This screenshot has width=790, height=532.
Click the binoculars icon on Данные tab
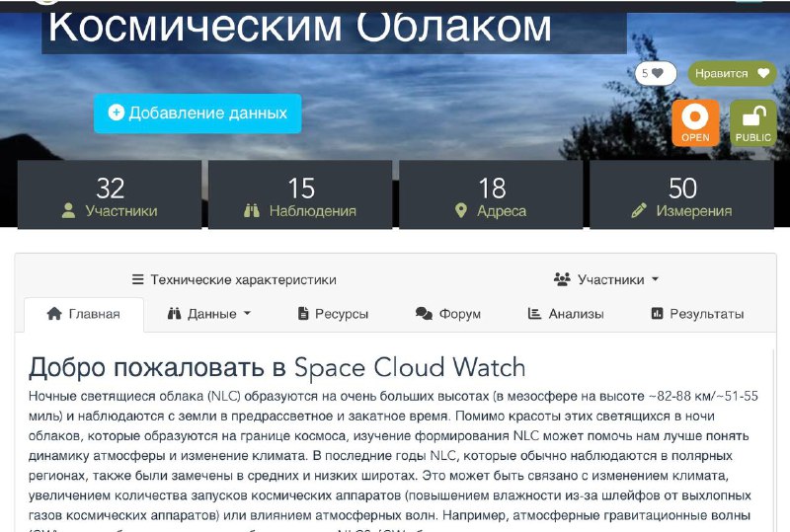[175, 313]
